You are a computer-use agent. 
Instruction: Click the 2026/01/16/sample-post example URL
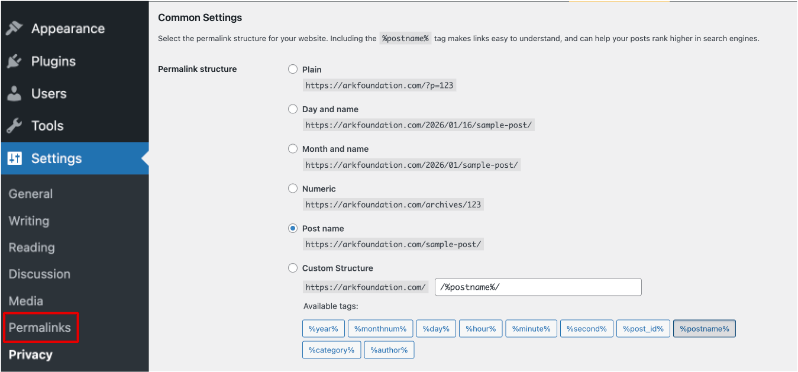[x=418, y=125]
